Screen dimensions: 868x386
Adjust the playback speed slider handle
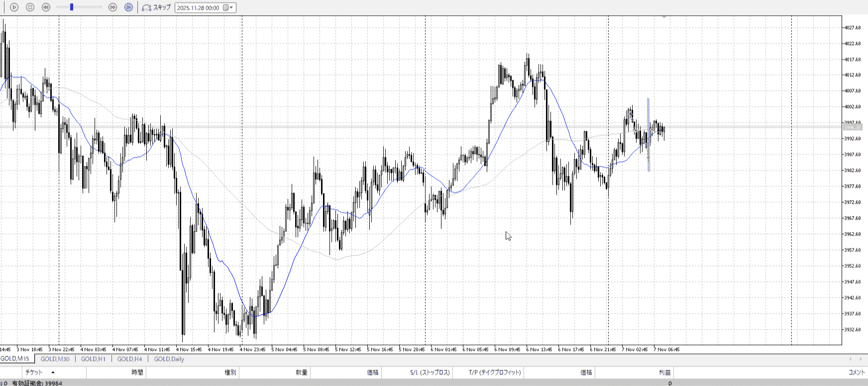(72, 7)
